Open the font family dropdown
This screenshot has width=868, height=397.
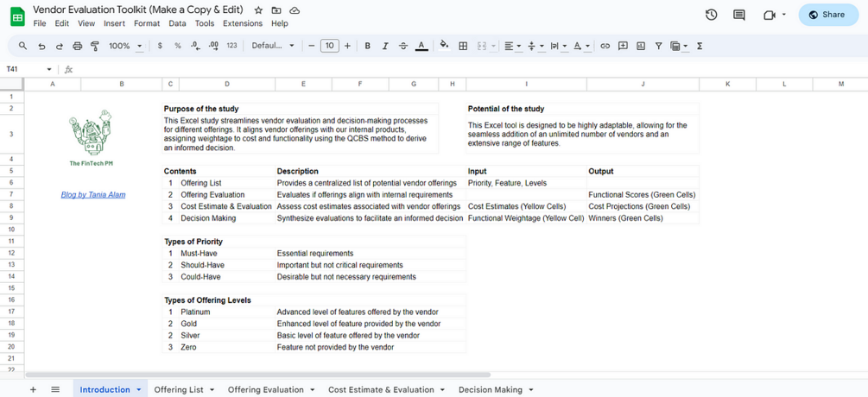click(274, 46)
